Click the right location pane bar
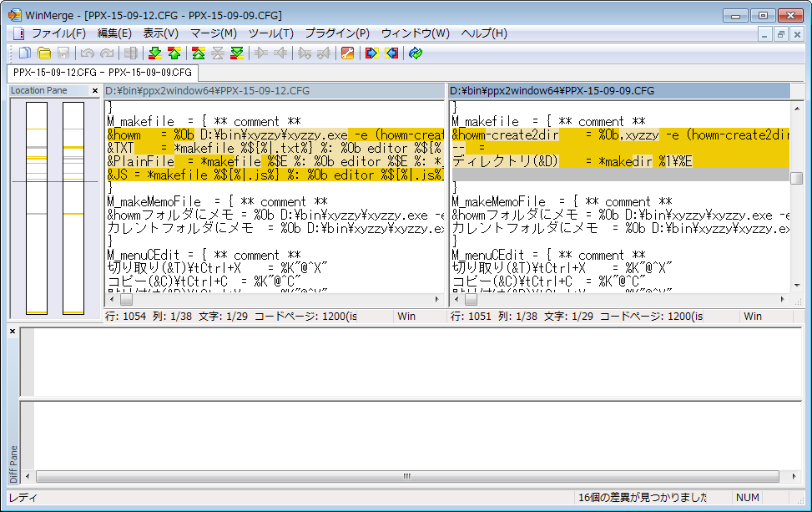This screenshot has height=512, width=812. coord(73,208)
